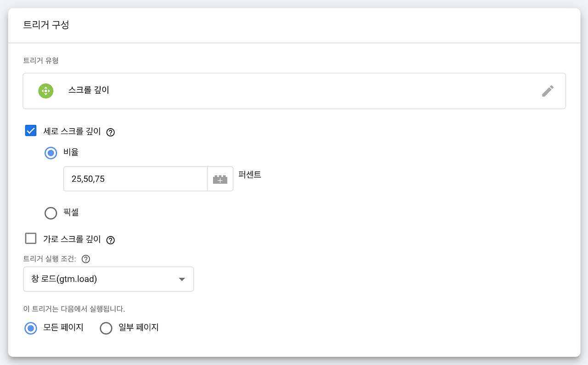588x365 pixels.
Task: Click the green scroll depth trigger icon
Action: click(46, 90)
